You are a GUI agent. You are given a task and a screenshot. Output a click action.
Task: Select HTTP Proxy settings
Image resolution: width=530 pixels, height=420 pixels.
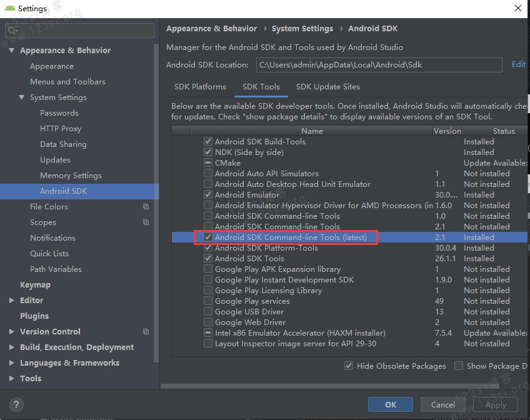tap(61, 128)
